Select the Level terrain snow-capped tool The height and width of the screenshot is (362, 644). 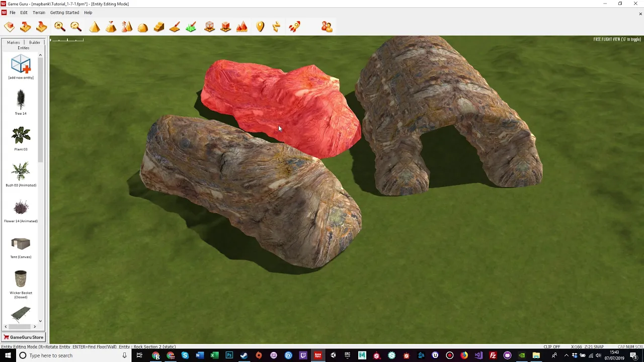click(x=111, y=27)
